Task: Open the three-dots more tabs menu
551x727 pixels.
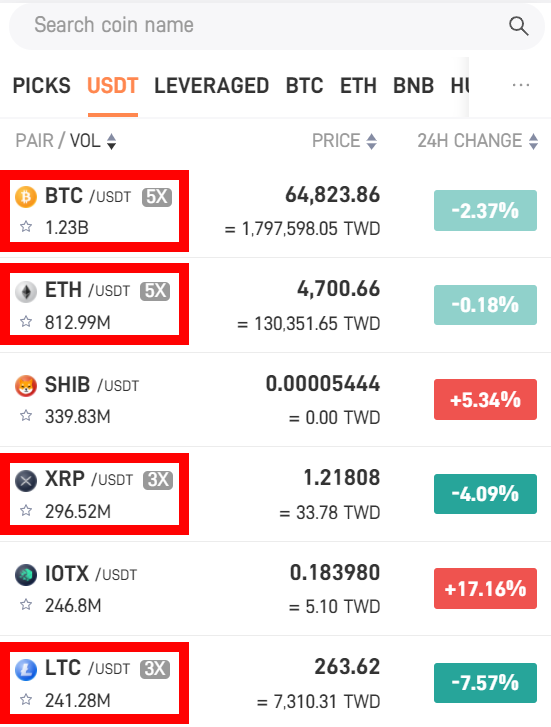Action: (x=520, y=85)
